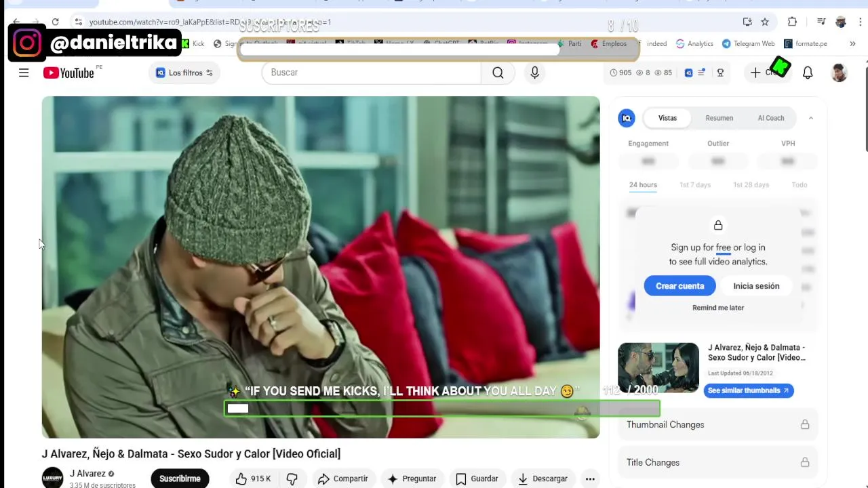Image resolution: width=868 pixels, height=488 pixels.
Task: Switch to the AI Coach tab
Action: pos(771,118)
